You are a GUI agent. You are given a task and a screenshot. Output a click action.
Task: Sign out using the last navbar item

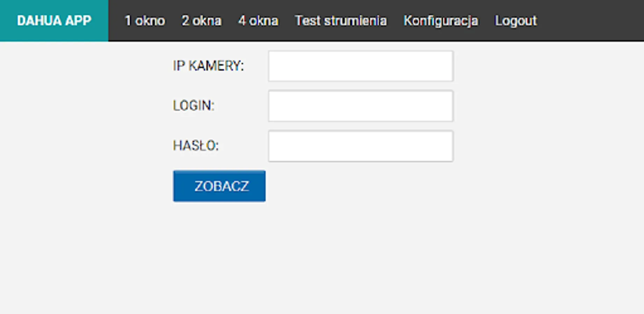(516, 21)
